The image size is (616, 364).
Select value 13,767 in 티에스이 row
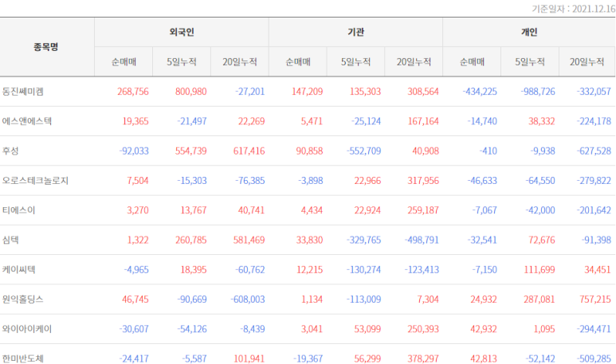pyautogui.click(x=194, y=210)
